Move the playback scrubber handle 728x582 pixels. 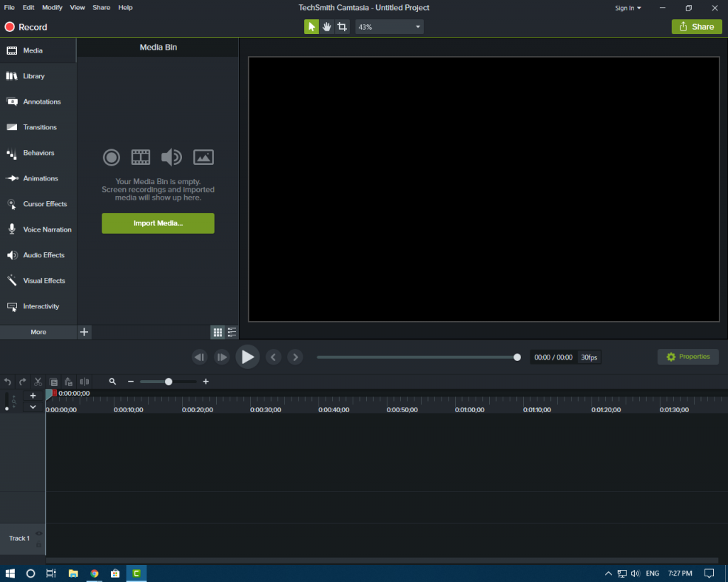coord(518,357)
